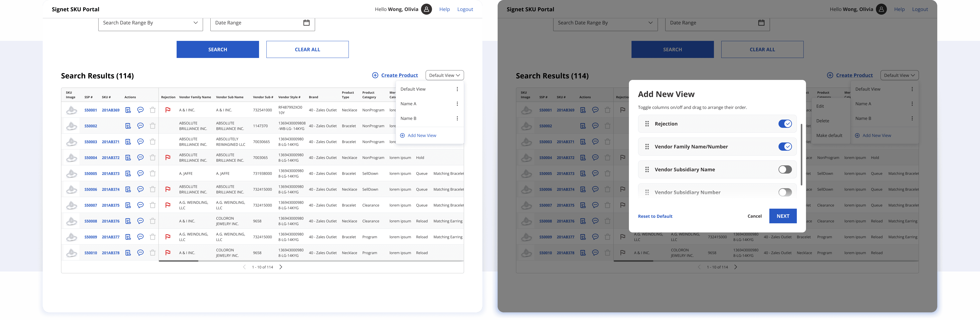Collapse the Default View dropdown on the left screen
This screenshot has height=320, width=980.
444,75
